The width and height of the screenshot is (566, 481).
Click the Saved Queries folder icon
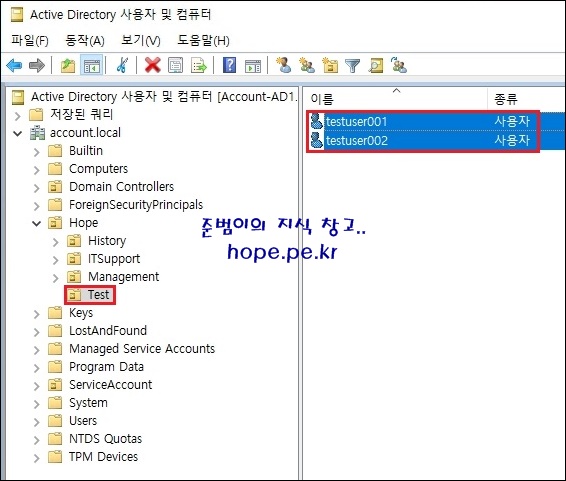[x=36, y=115]
